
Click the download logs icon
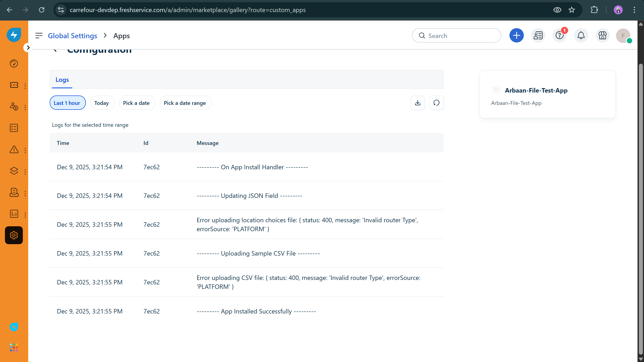click(x=417, y=103)
